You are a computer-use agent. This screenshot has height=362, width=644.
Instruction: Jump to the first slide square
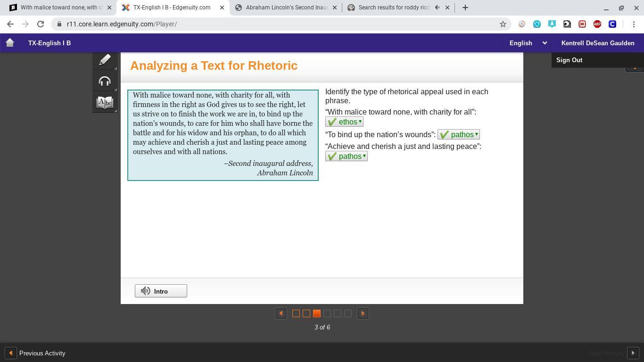click(296, 313)
